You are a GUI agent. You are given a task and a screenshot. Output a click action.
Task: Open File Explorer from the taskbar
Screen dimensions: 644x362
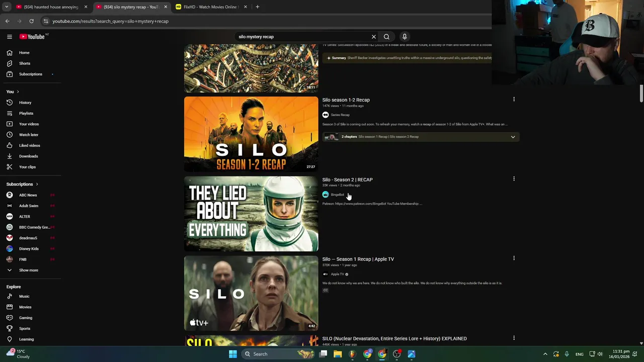(x=338, y=354)
